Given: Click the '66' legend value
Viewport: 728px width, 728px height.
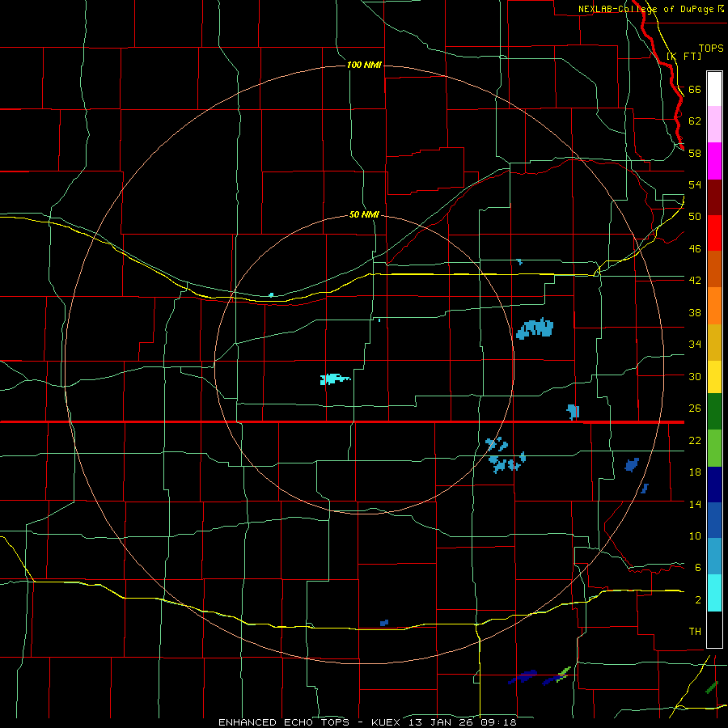Looking at the screenshot, I should (695, 89).
